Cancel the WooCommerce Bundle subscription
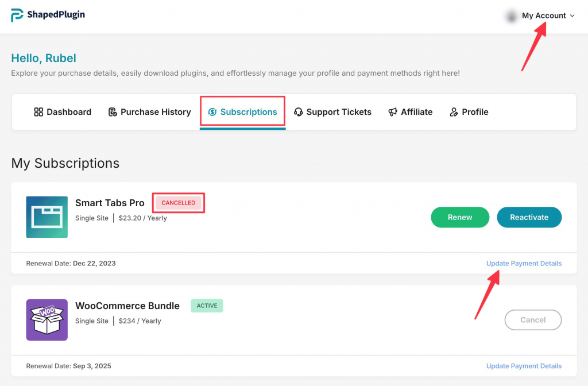Viewport: 588px width, 386px height. (x=533, y=320)
